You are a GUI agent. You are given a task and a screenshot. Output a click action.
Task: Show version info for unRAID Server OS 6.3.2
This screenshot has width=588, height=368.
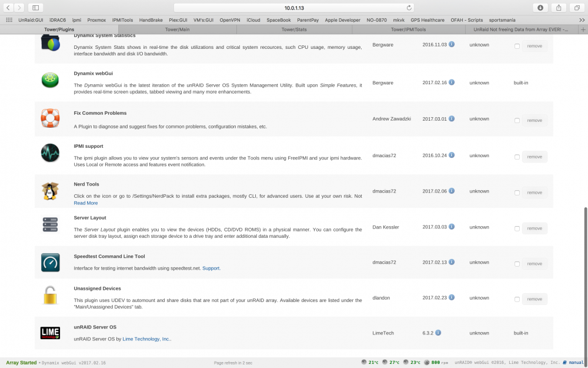[x=438, y=333]
